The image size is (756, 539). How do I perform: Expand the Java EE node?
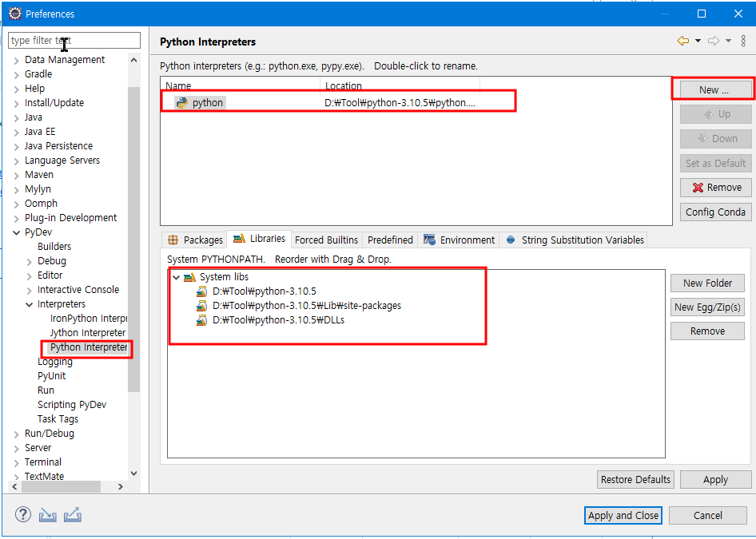tap(17, 132)
